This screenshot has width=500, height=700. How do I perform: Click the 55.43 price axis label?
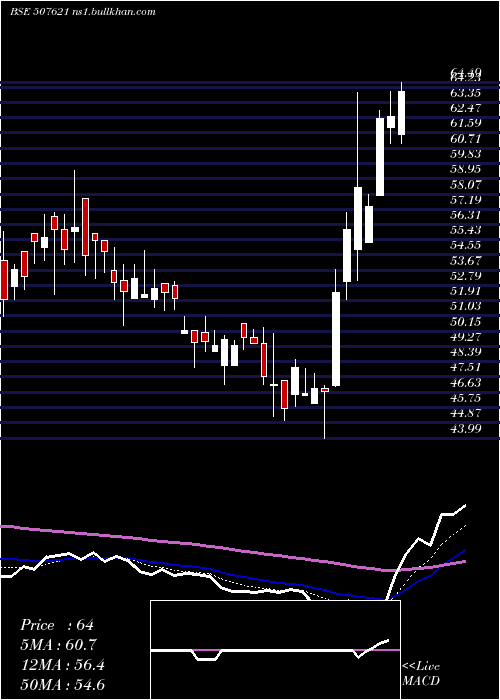point(465,230)
